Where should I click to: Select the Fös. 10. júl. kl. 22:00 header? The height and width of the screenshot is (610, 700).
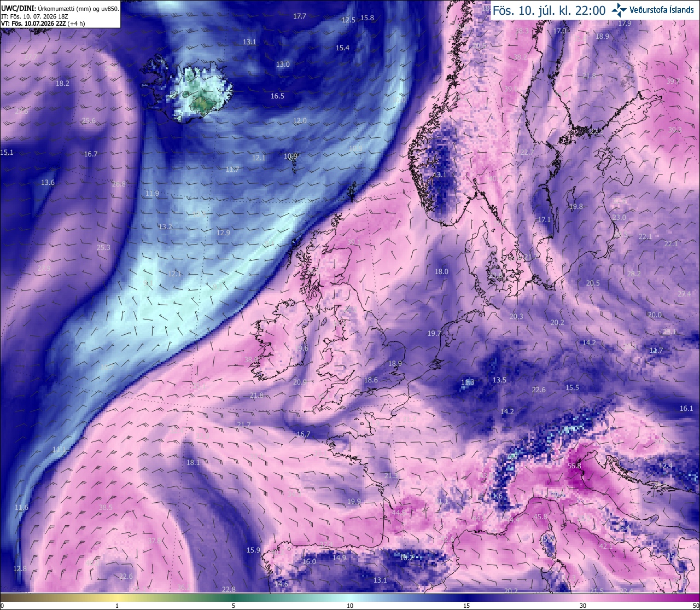point(549,10)
